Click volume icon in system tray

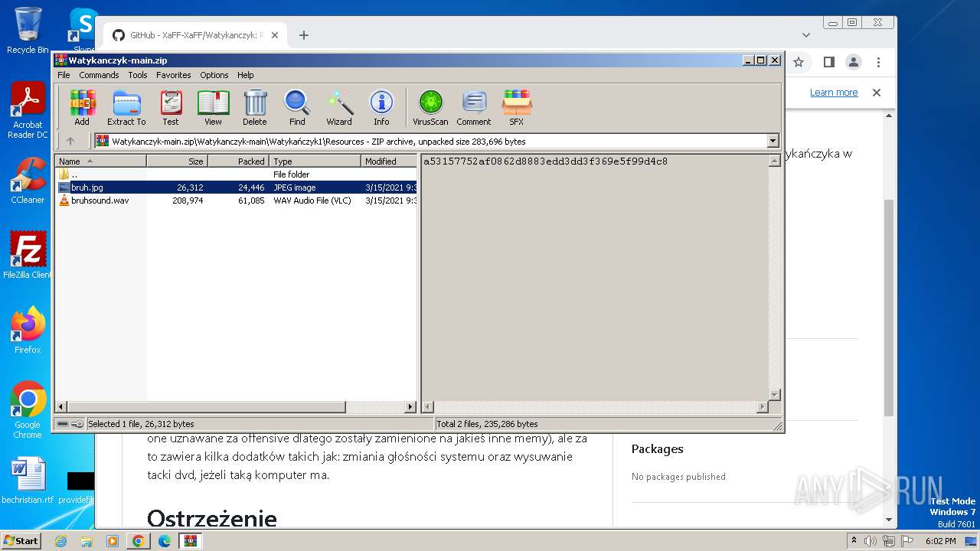point(871,541)
